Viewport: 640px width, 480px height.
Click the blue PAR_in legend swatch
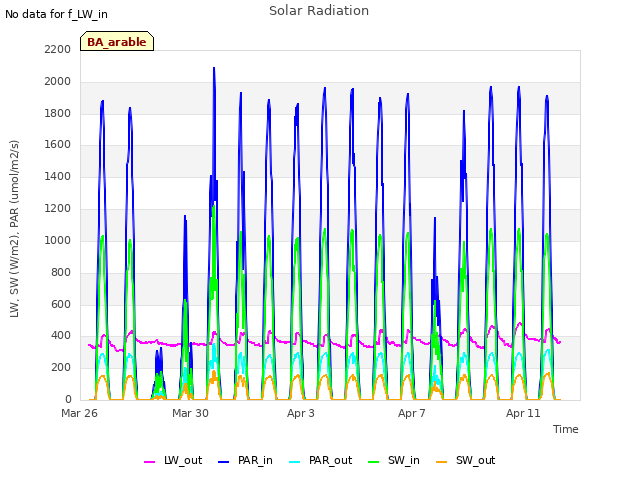[x=223, y=462]
